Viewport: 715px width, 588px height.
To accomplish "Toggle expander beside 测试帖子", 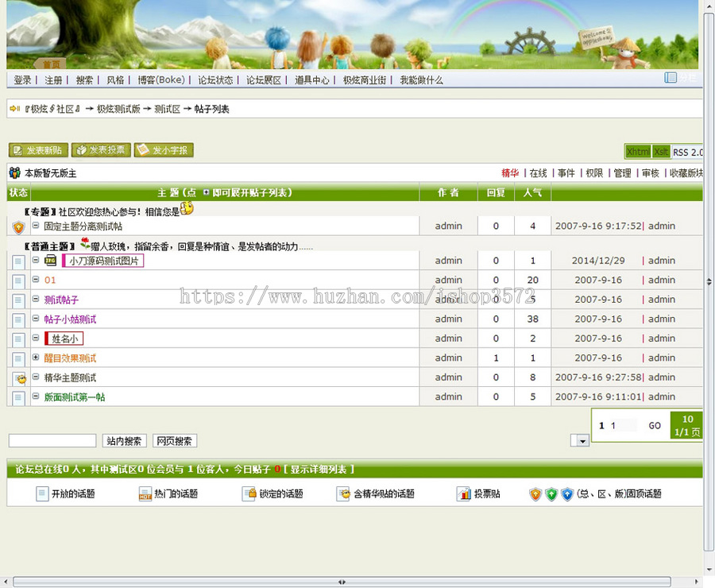I will [36, 299].
